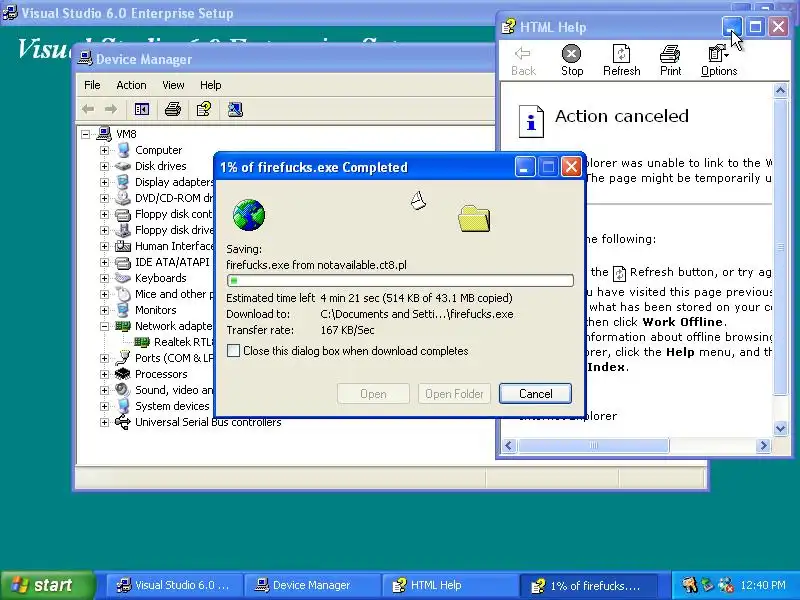Click globe icon in download dialog
The image size is (800, 600).
coord(248,215)
